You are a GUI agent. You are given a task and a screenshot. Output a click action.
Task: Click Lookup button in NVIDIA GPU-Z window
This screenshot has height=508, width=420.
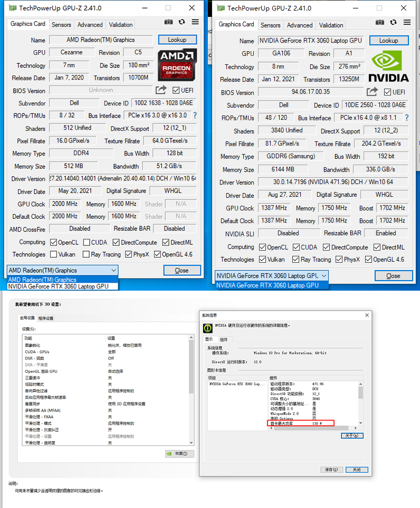click(389, 41)
